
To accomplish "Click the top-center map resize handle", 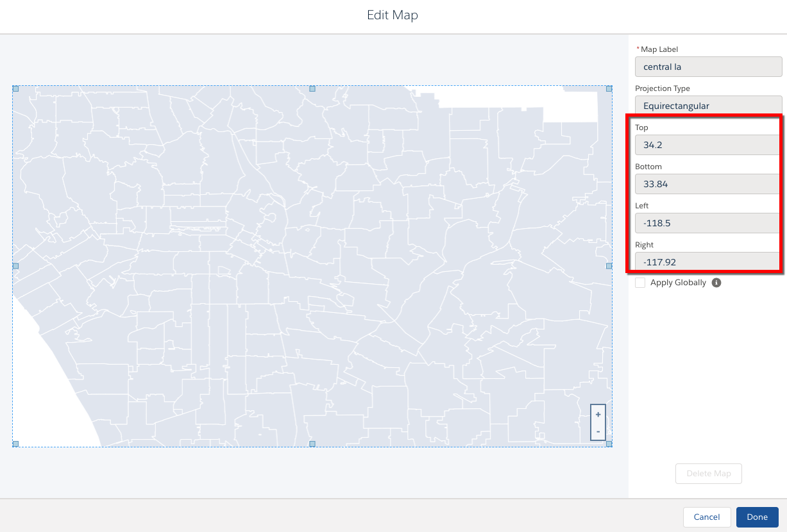I will pyautogui.click(x=312, y=88).
